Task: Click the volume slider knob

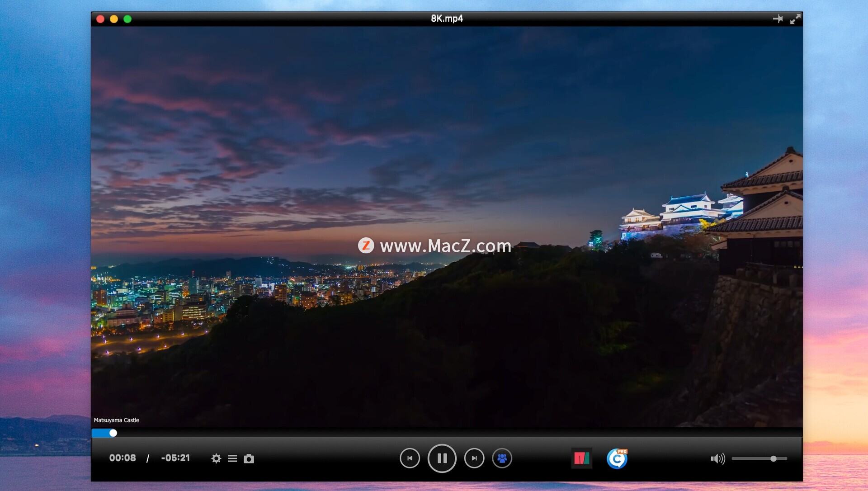Action: [774, 458]
